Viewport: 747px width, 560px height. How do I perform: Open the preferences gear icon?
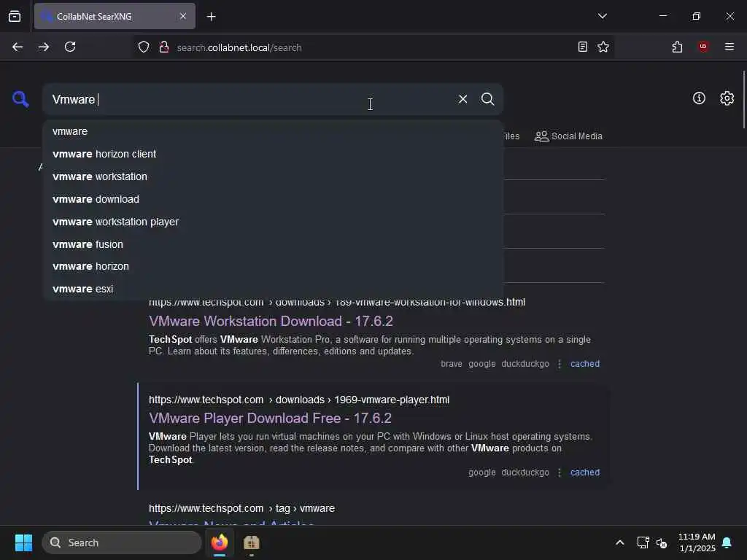(x=727, y=98)
